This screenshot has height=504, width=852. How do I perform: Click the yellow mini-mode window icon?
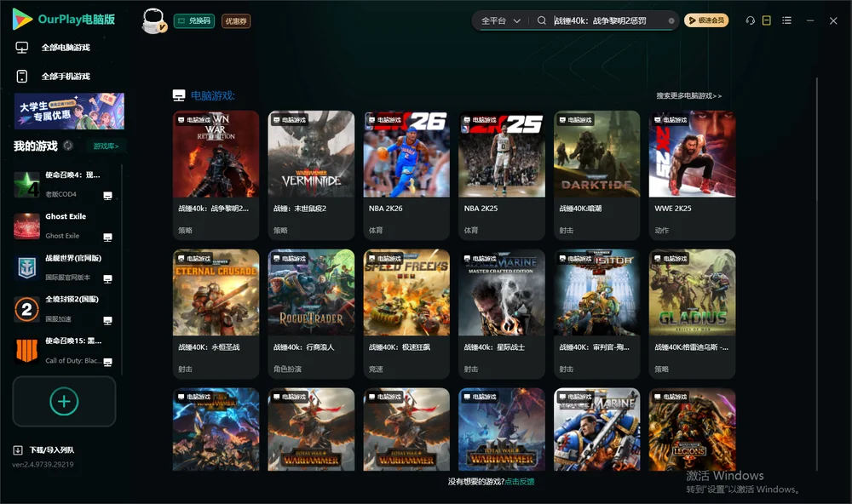[x=766, y=20]
